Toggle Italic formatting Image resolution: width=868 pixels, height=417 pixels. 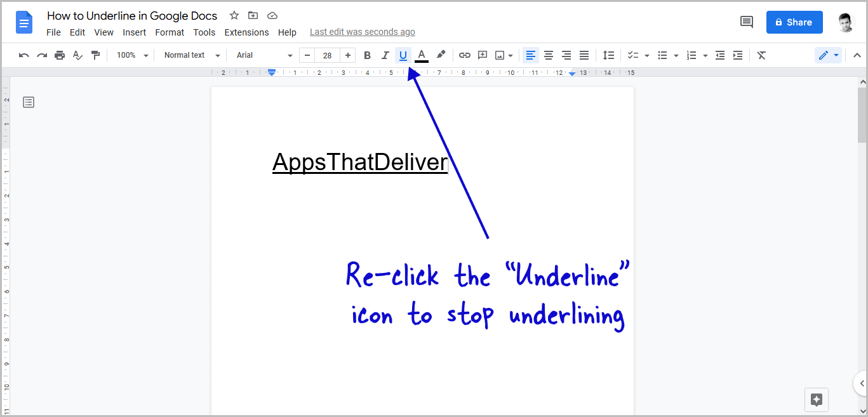click(x=385, y=55)
